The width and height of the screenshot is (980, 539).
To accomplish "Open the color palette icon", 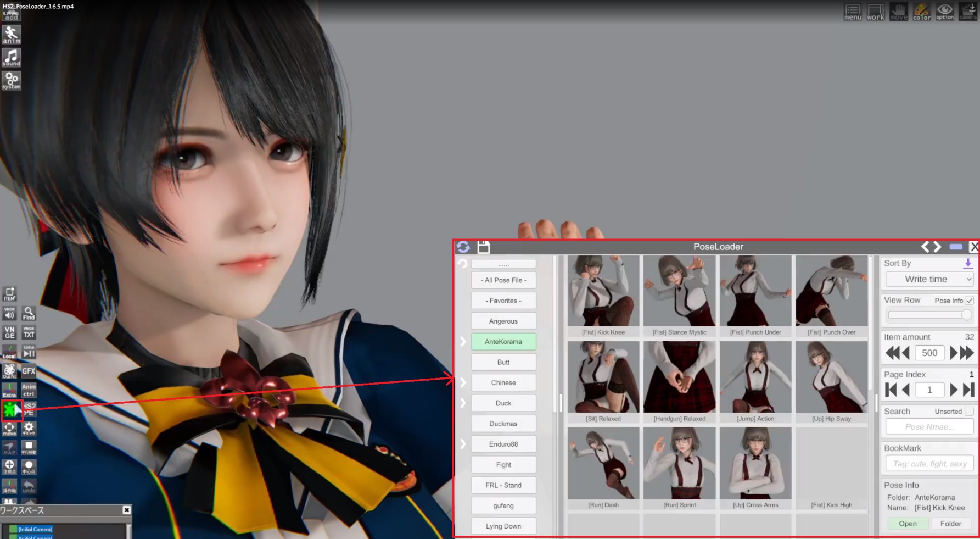I will tap(922, 12).
